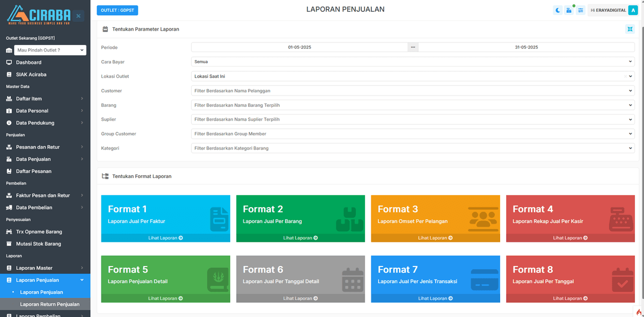
Task: Open the hamburger menu icon in the header
Action: point(580,10)
